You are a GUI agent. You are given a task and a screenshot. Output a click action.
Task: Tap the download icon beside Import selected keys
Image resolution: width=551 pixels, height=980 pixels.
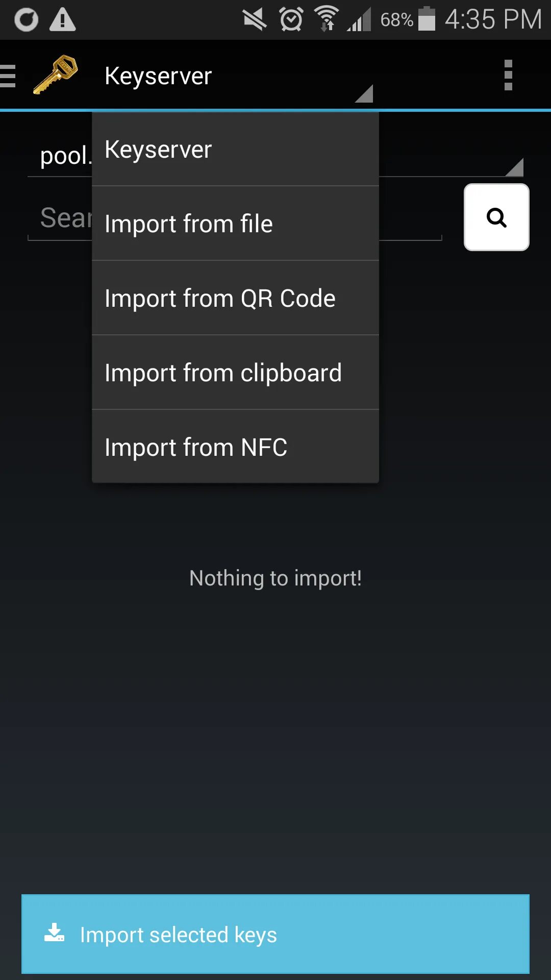click(x=54, y=933)
